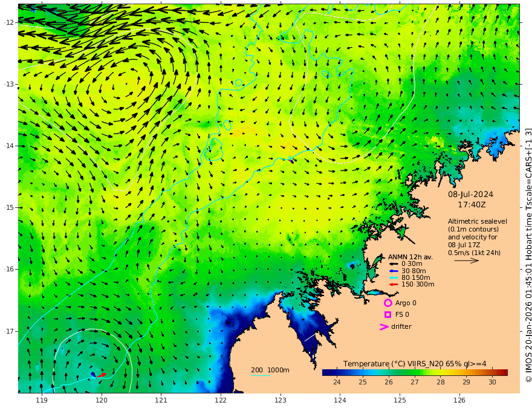Click latitude axis label -17
532x411 pixels.
pyautogui.click(x=9, y=331)
